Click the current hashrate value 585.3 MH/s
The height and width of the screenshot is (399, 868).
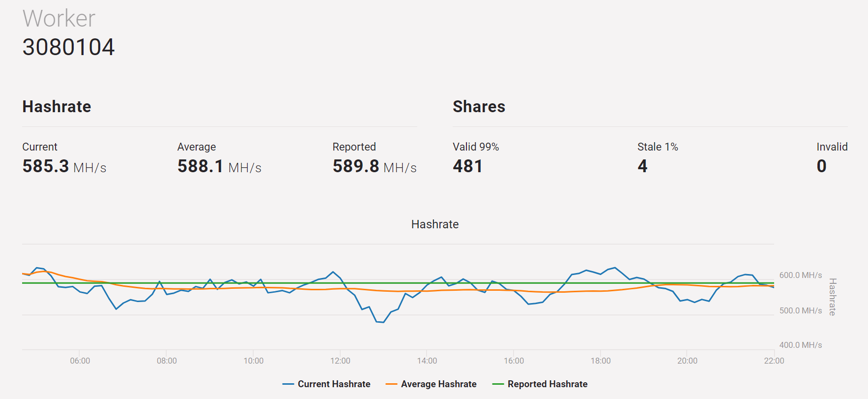(x=64, y=166)
